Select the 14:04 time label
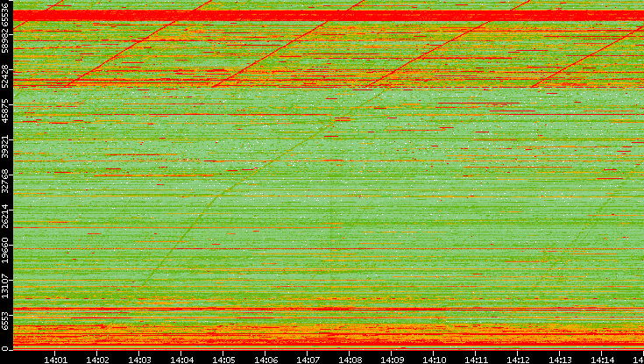644x364 pixels. tap(181, 360)
